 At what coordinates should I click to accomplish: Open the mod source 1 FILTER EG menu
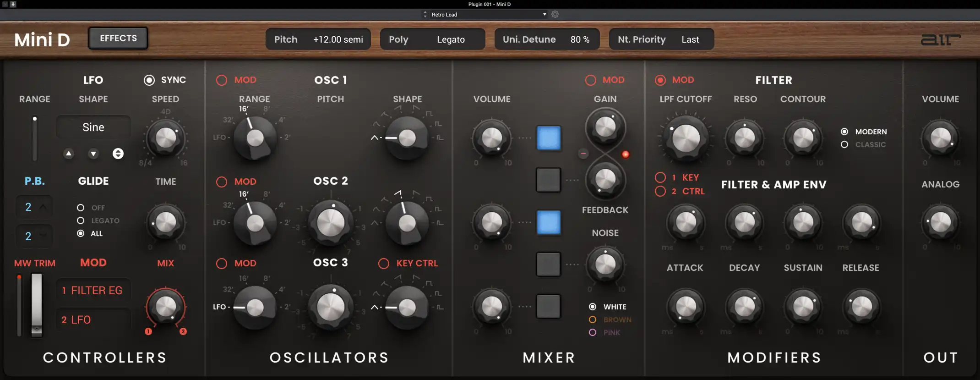pyautogui.click(x=93, y=291)
